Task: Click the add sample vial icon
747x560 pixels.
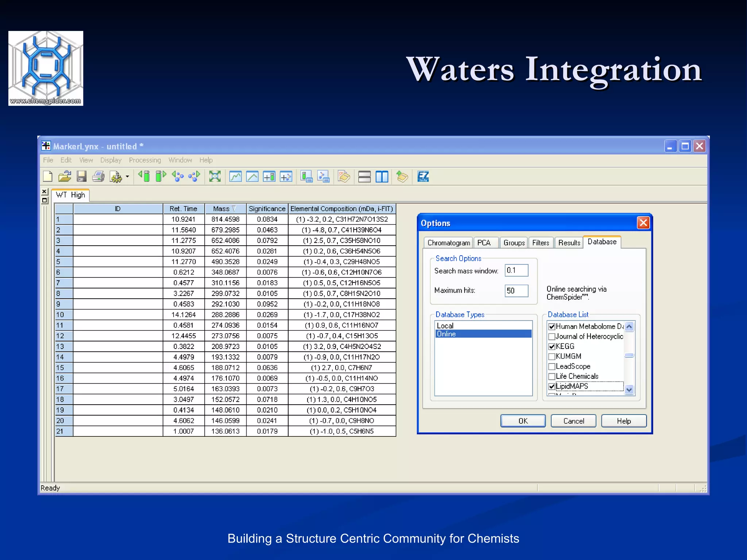Action: tap(269, 177)
